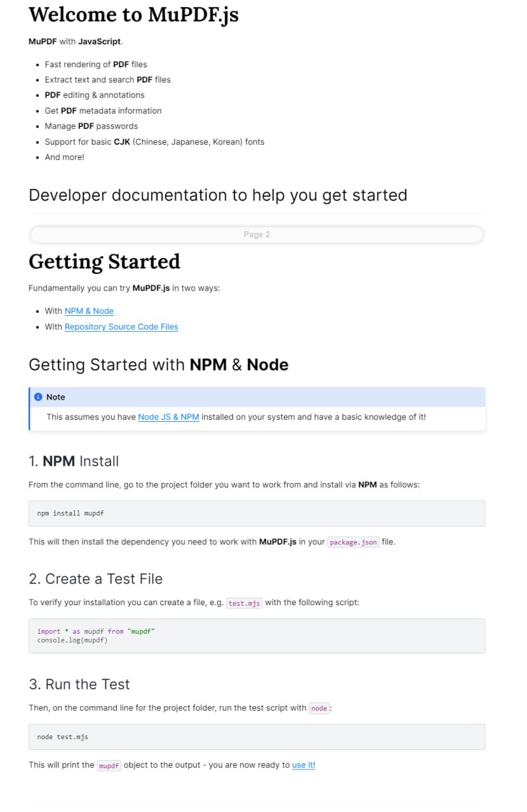Click the Note box title

coord(56,397)
